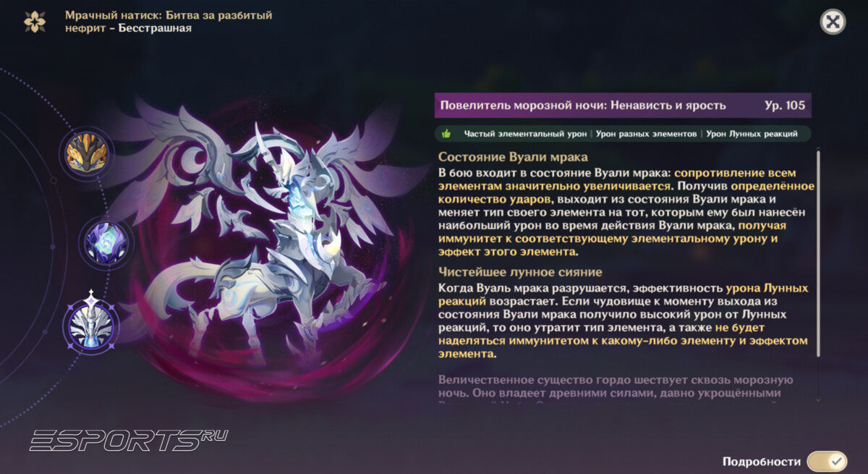Screen dimensions: 868x474
Task: Select the tag Урон Лунных реакций
Action: tap(752, 134)
